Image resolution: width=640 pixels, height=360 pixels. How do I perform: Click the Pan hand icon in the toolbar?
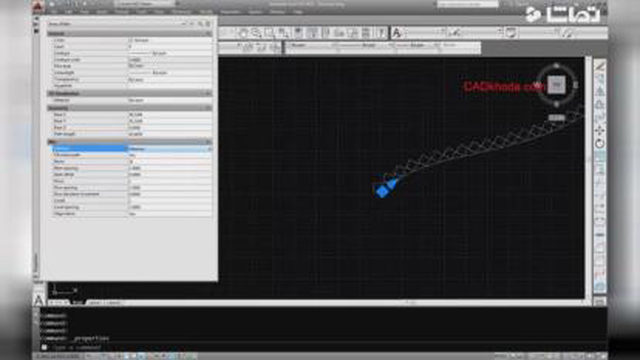(243, 33)
